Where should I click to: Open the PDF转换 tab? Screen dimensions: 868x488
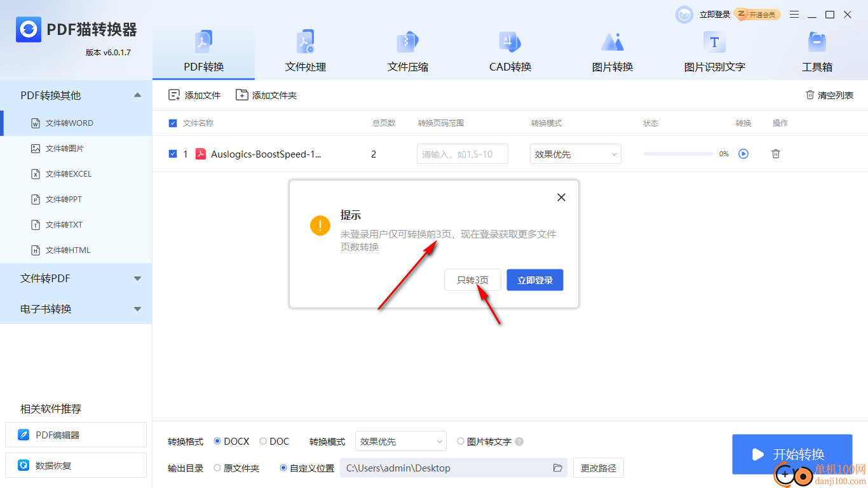click(203, 52)
